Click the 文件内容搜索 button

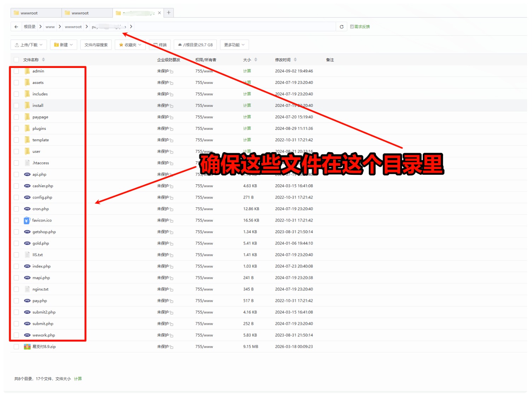click(96, 45)
